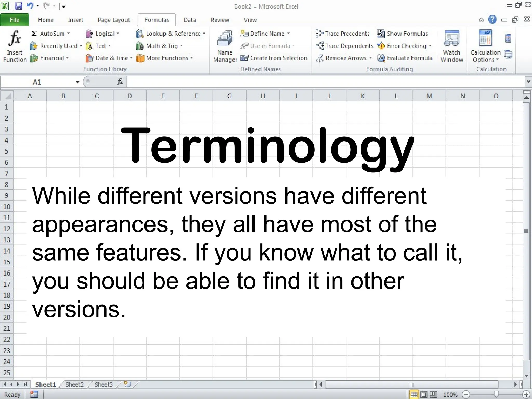Image resolution: width=532 pixels, height=399 pixels.
Task: Click the Insert Worksheet tab icon
Action: click(128, 384)
